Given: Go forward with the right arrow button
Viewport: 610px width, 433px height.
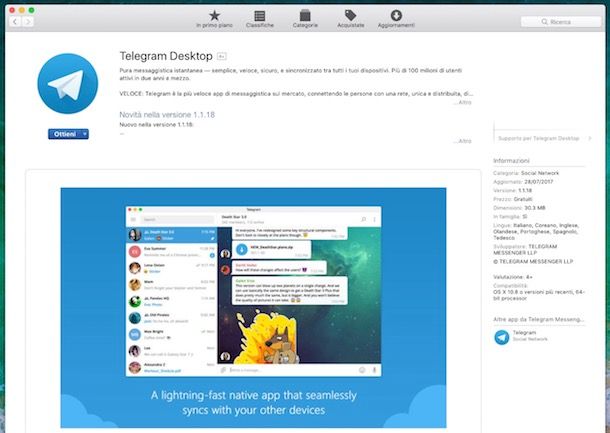Looking at the screenshot, I should pos(28,22).
